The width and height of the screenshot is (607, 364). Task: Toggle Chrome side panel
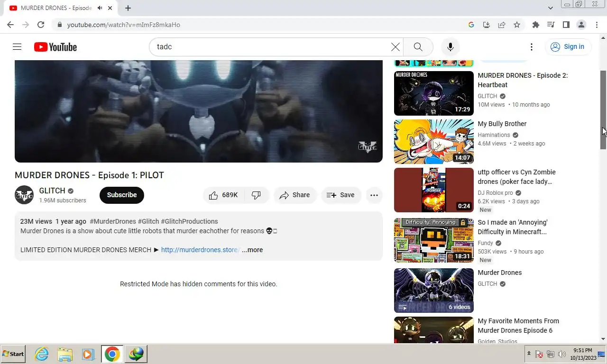566,25
